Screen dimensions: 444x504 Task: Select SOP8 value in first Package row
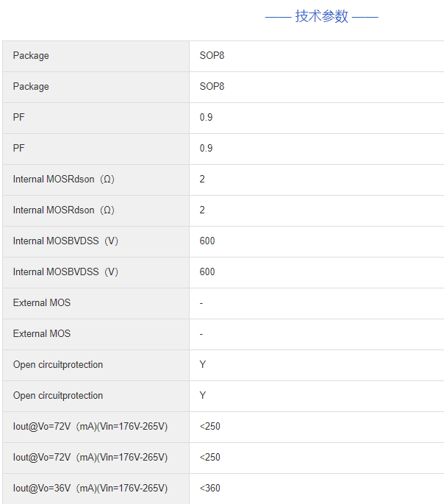[212, 56]
